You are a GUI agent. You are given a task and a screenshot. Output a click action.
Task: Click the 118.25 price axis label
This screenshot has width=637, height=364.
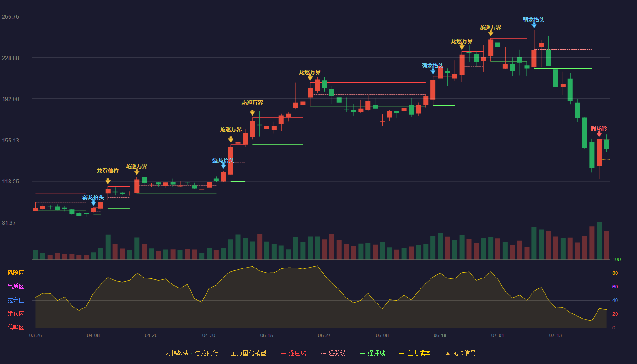[10, 182]
